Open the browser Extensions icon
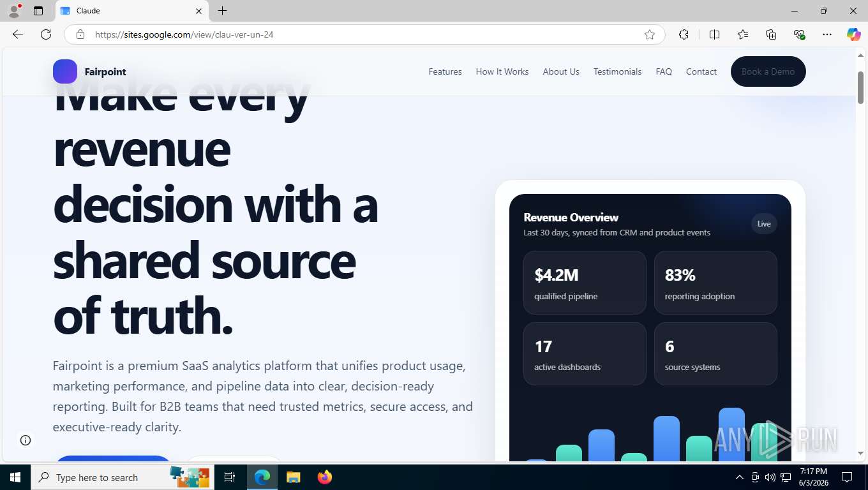868x490 pixels. click(x=684, y=34)
